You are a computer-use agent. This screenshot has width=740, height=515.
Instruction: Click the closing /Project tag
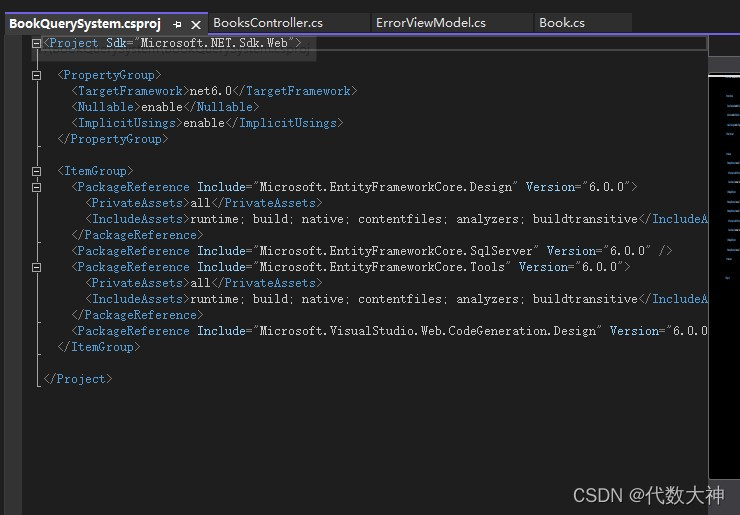(78, 379)
